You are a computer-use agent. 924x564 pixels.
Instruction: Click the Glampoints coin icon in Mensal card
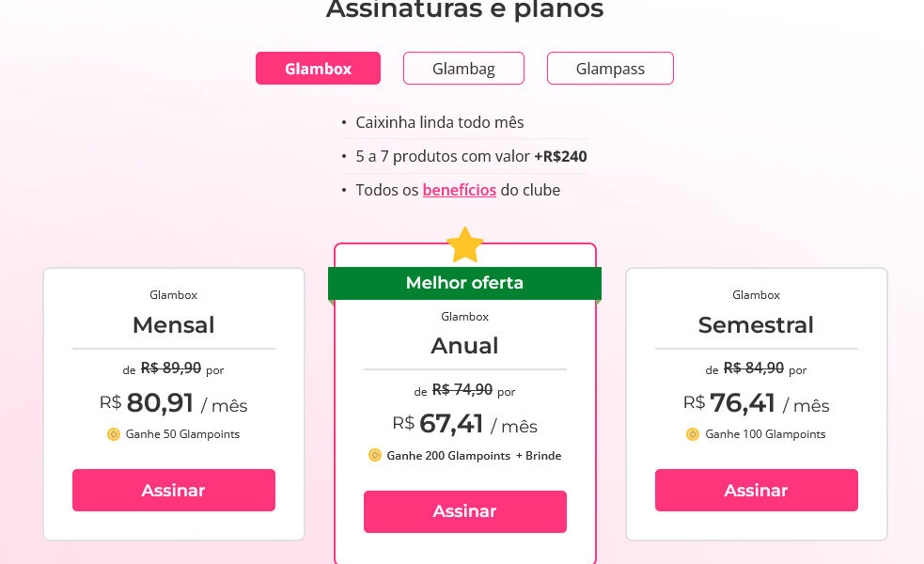coord(114,434)
